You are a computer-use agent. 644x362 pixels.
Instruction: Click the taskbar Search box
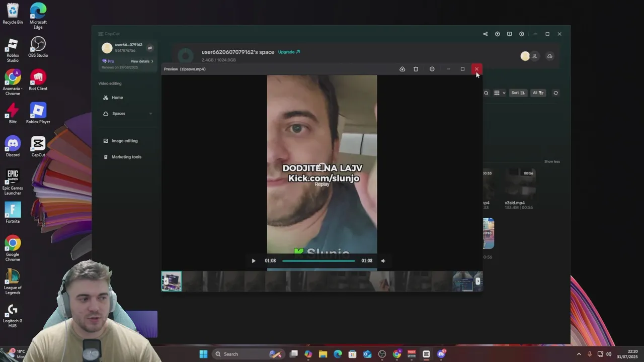248,354
